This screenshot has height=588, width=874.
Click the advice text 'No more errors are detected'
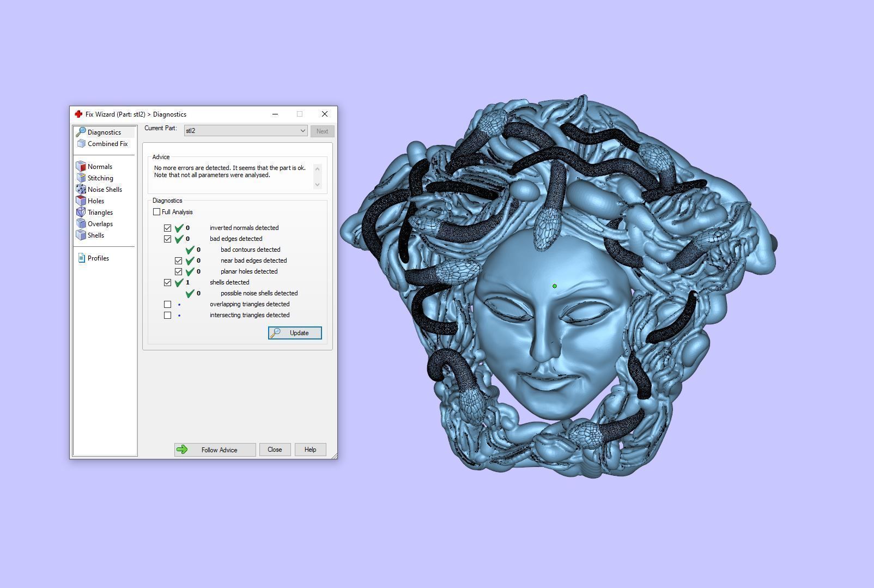193,168
